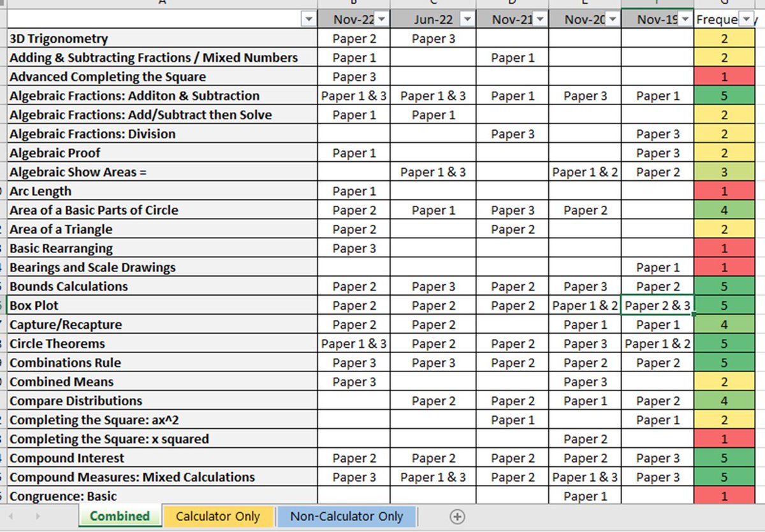Select the frequency 4 cell for Compare Distributions
765x532 pixels.
724,401
